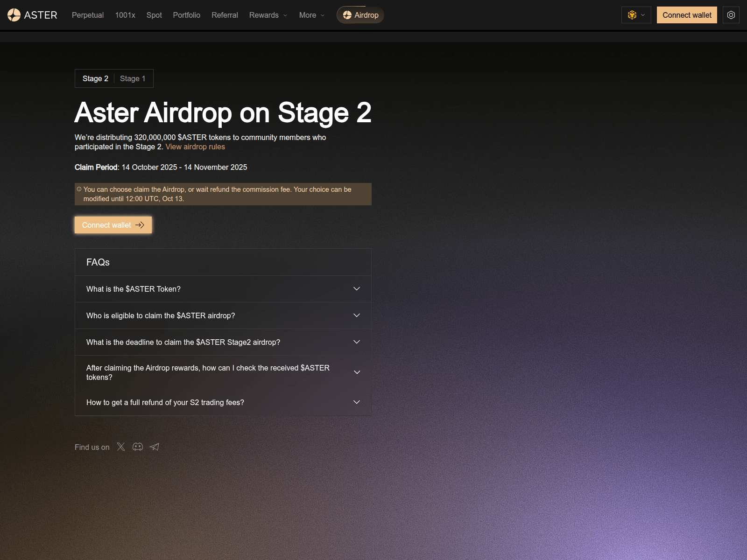747x560 pixels.
Task: Open the Discord community icon
Action: pyautogui.click(x=137, y=447)
